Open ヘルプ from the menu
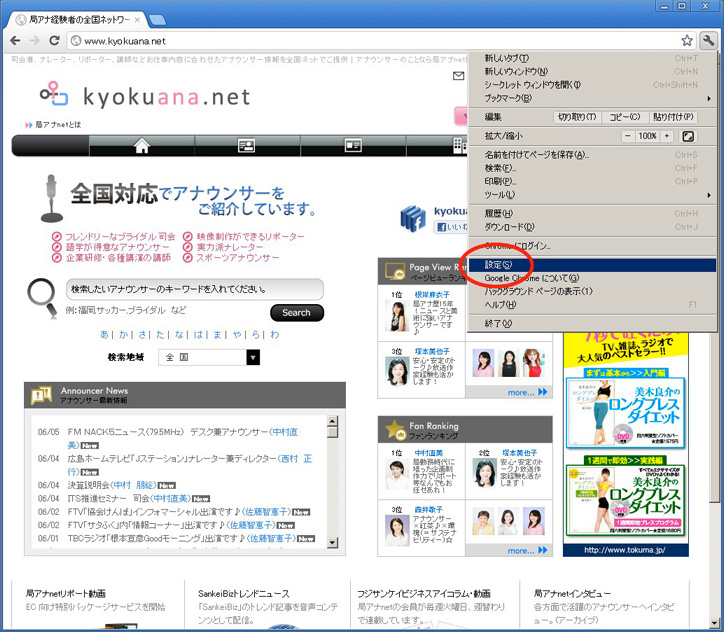Screen dimensions: 724x632 [592, 305]
